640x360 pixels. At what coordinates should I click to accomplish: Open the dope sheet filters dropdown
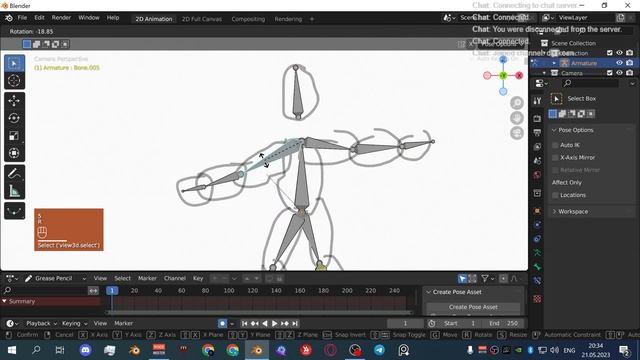(487, 278)
